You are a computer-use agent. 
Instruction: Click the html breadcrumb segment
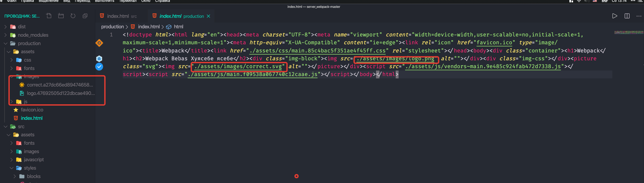click(x=178, y=26)
